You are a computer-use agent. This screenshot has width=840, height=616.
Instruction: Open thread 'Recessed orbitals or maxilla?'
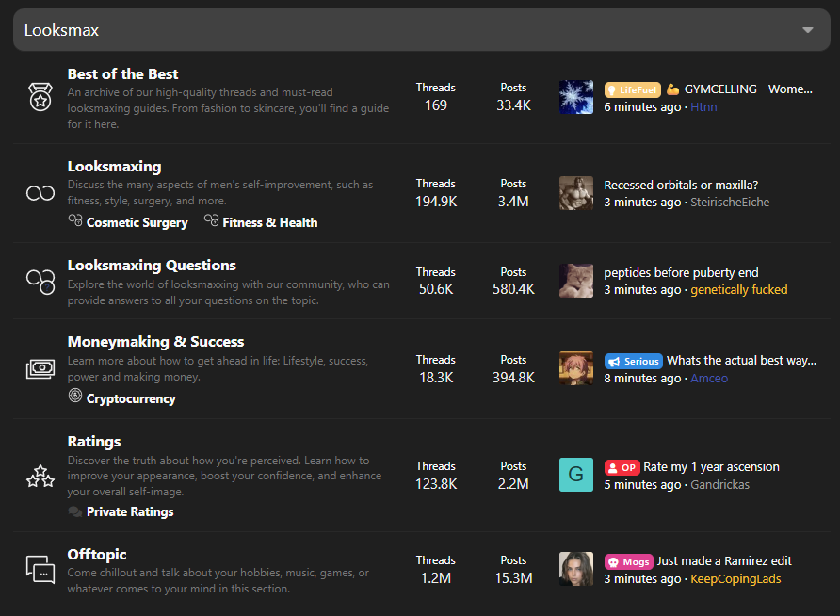pos(680,185)
